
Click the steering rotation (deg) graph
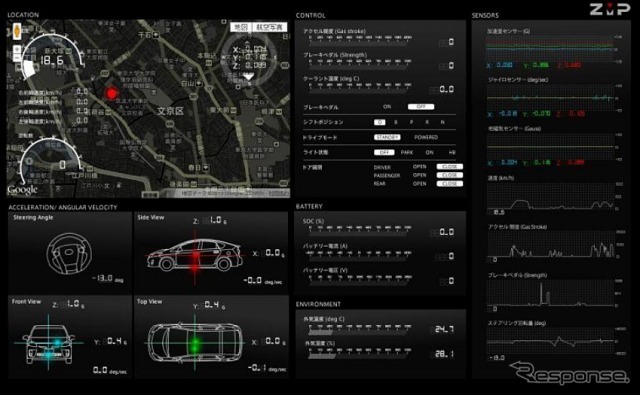[550, 341]
